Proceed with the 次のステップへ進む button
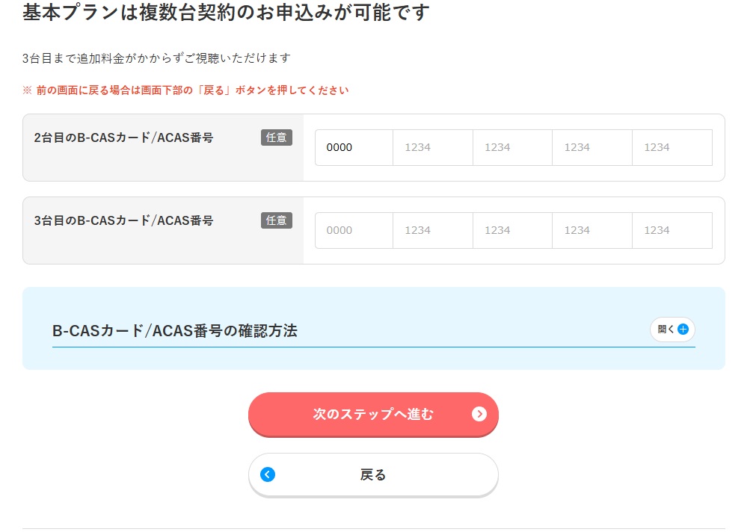Image resolution: width=756 pixels, height=532 pixels. (x=373, y=414)
